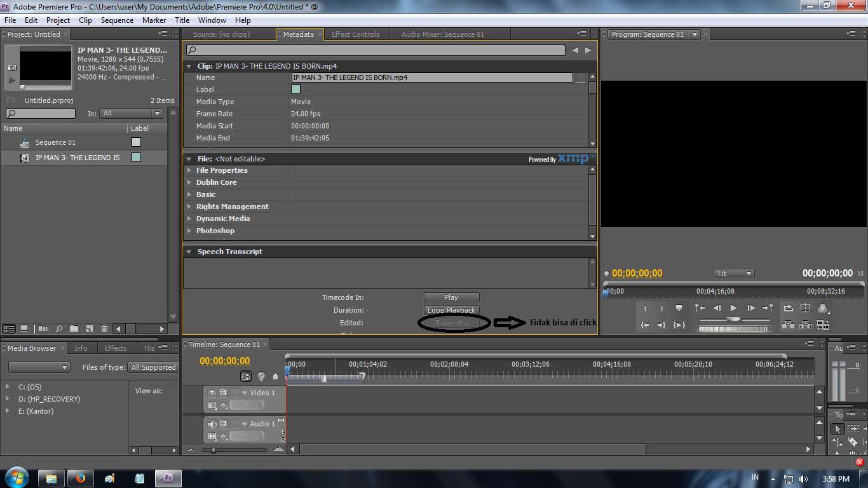This screenshot has height=488, width=868.
Task: Switch Project panel to List View
Action: [x=10, y=329]
